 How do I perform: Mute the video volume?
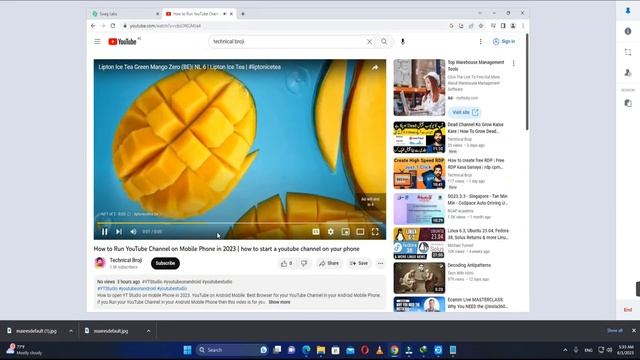(133, 232)
